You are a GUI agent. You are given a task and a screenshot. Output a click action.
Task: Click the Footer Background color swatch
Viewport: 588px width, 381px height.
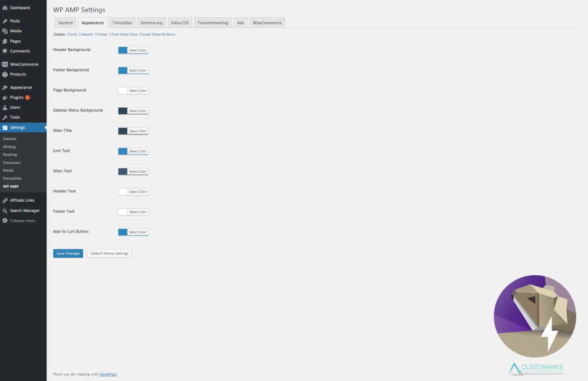123,70
